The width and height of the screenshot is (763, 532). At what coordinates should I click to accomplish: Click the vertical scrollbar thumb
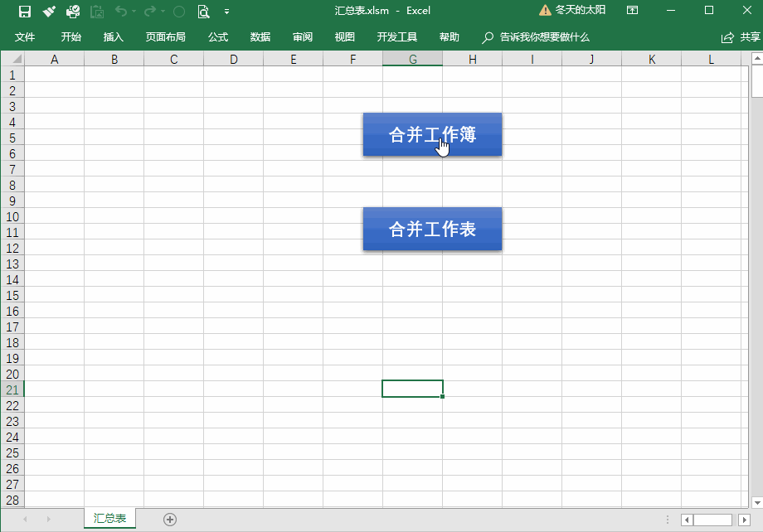[x=756, y=82]
